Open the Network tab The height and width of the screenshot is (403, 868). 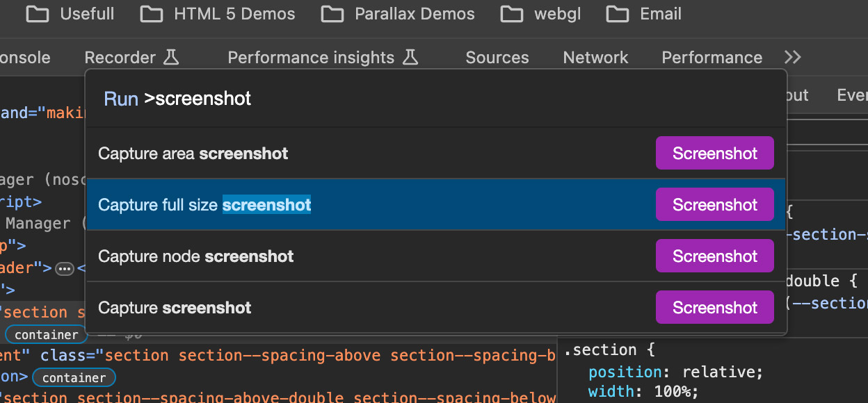(x=595, y=58)
